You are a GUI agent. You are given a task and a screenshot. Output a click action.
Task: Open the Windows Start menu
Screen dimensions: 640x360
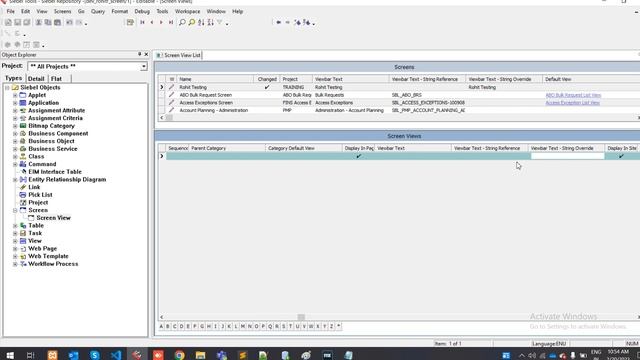pyautogui.click(x=10, y=355)
